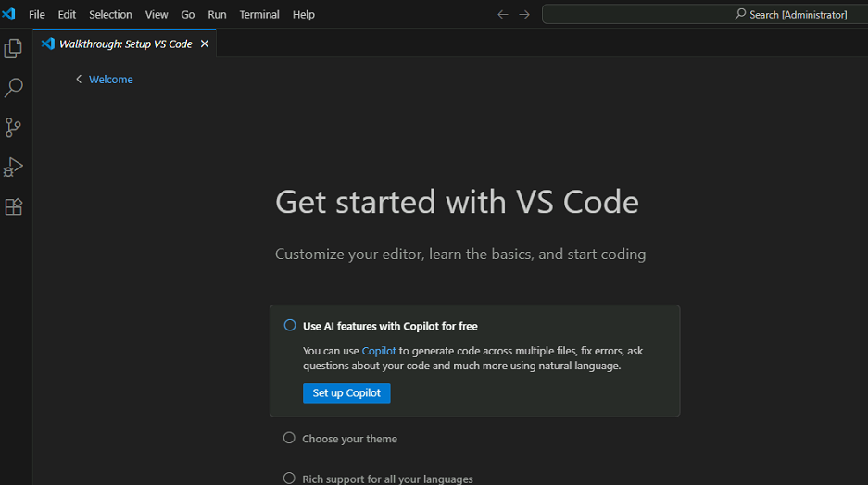Screen dimensions: 868x485
Task: Go back using the left arrow
Action: point(503,15)
